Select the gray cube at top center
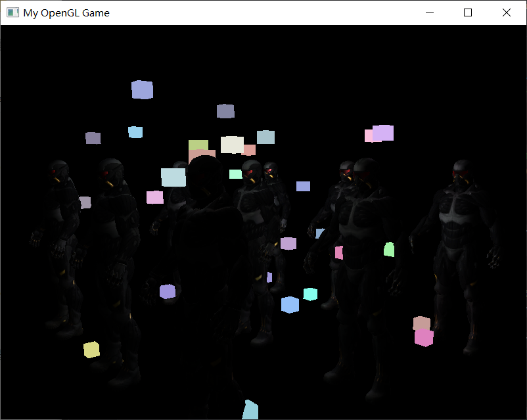 click(x=225, y=111)
